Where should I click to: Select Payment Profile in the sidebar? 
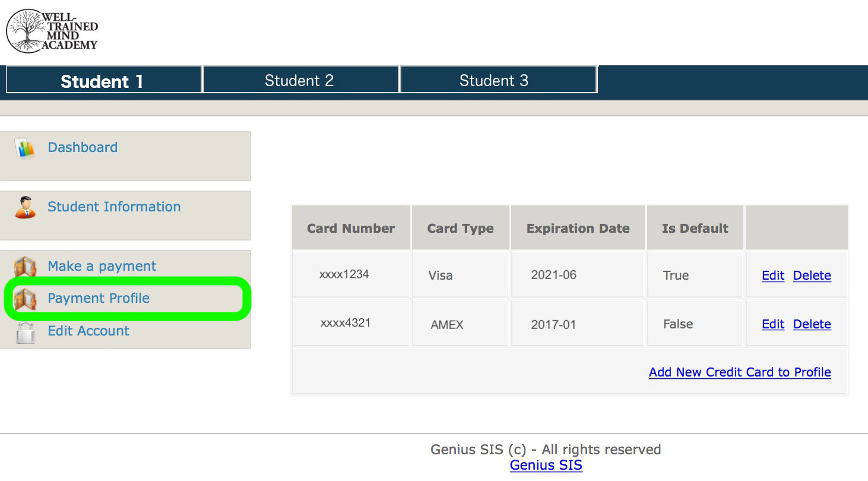pos(99,298)
